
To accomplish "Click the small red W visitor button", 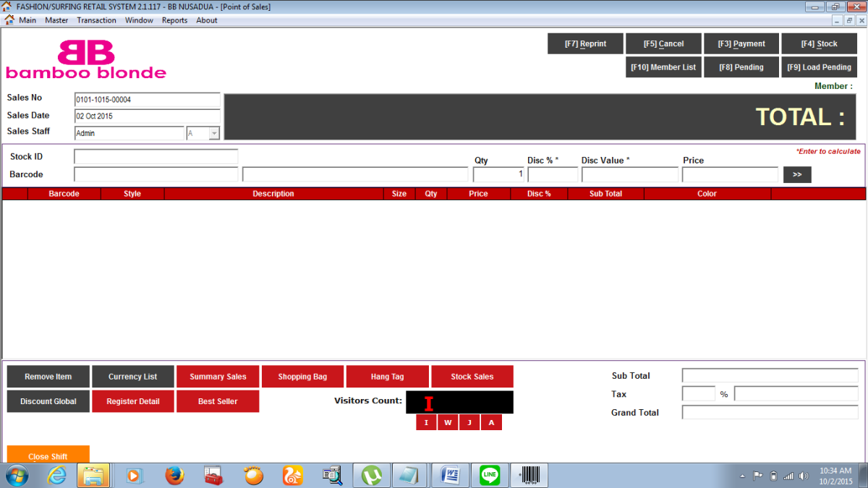I will [x=448, y=423].
